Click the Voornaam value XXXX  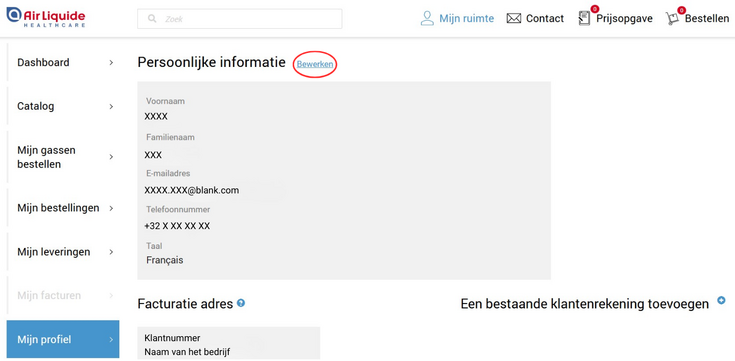156,117
